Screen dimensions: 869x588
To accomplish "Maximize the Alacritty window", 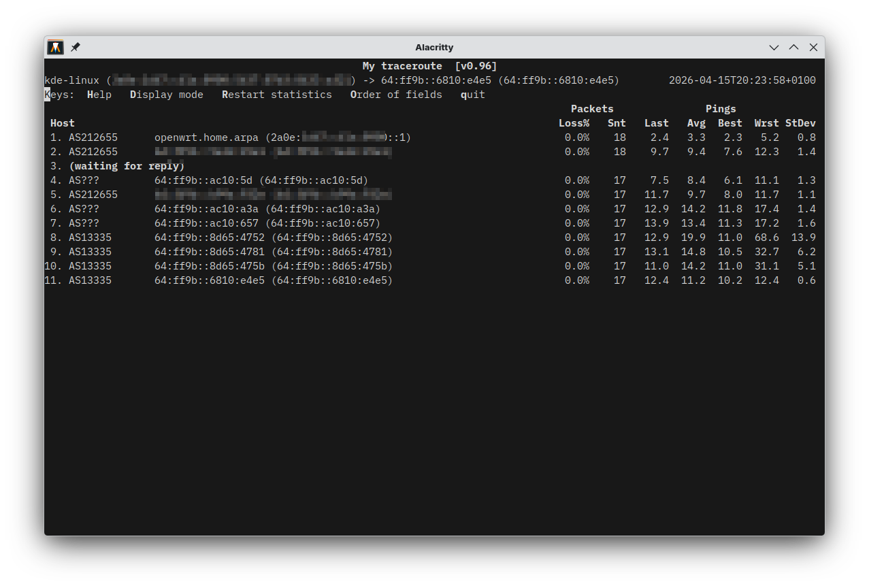I will (x=793, y=48).
